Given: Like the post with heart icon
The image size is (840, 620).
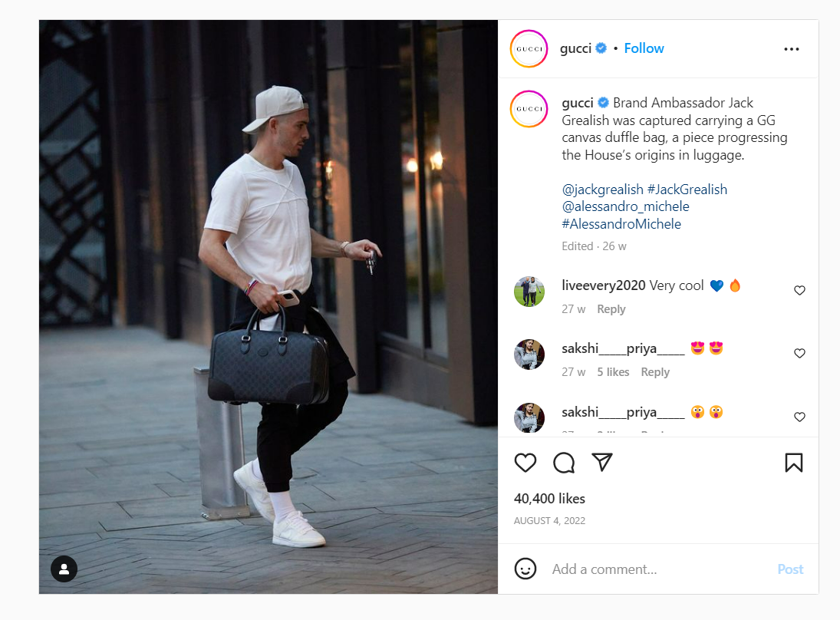Looking at the screenshot, I should (x=525, y=463).
